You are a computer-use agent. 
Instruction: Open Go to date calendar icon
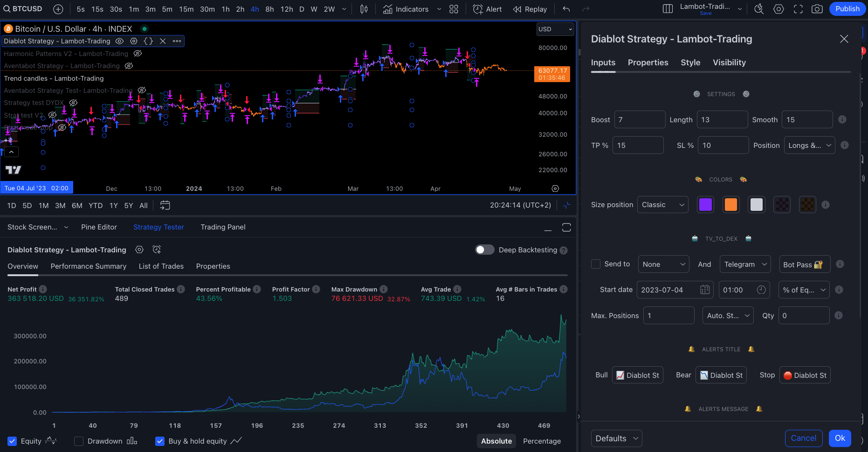[165, 205]
